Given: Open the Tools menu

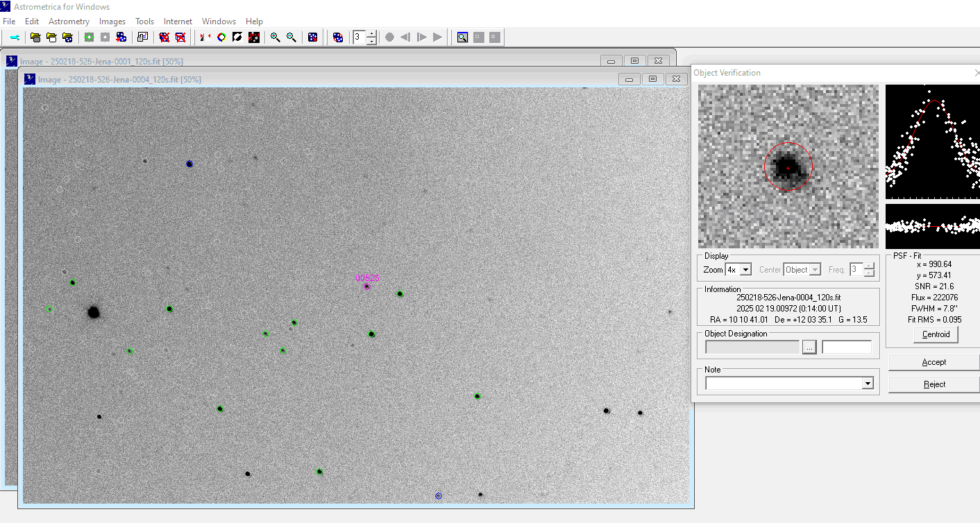Looking at the screenshot, I should [x=145, y=22].
